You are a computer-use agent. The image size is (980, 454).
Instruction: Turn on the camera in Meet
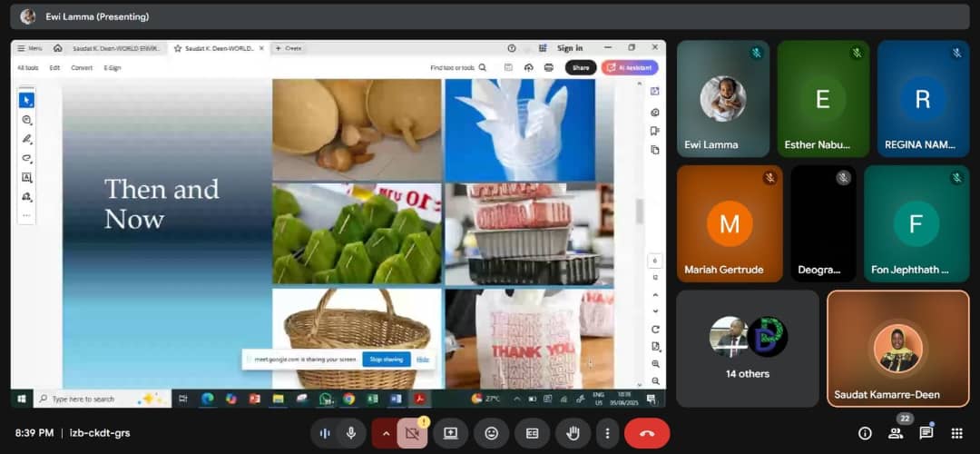pyautogui.click(x=412, y=433)
